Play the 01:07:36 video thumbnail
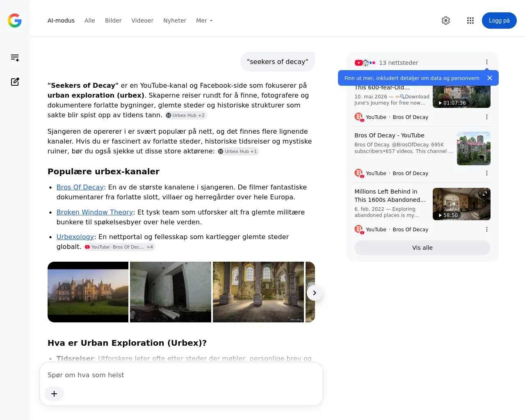Screen dimensions: 525x420 (x=461, y=97)
